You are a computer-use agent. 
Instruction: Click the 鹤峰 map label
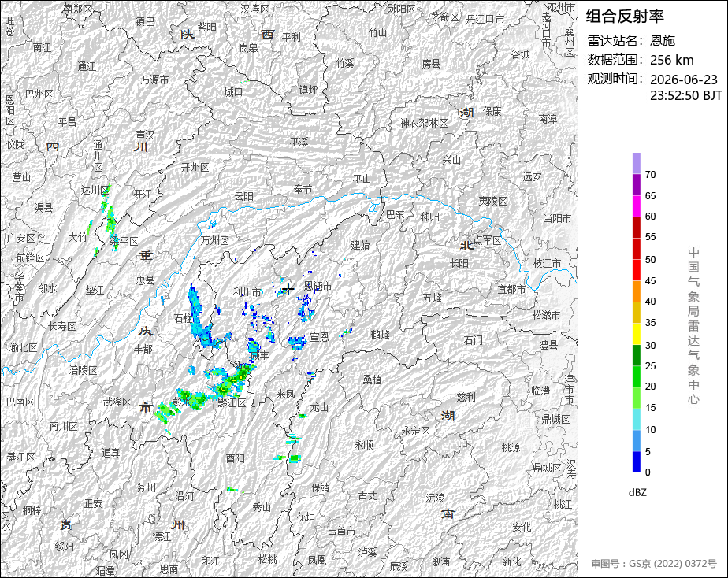tap(381, 335)
